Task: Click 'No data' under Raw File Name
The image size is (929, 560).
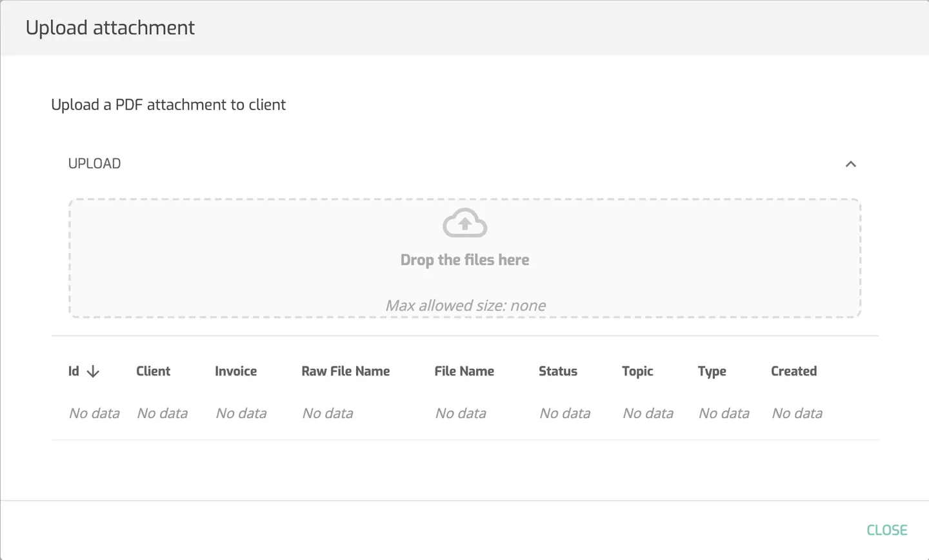Action: 328,414
